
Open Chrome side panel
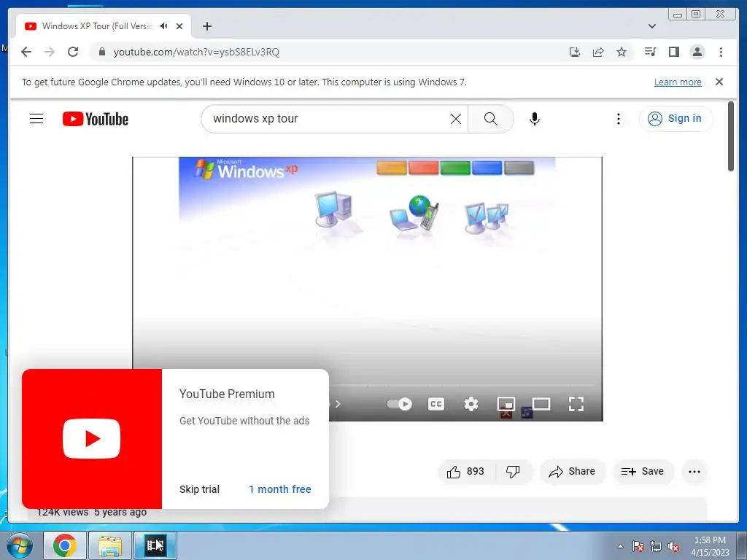coord(673,52)
